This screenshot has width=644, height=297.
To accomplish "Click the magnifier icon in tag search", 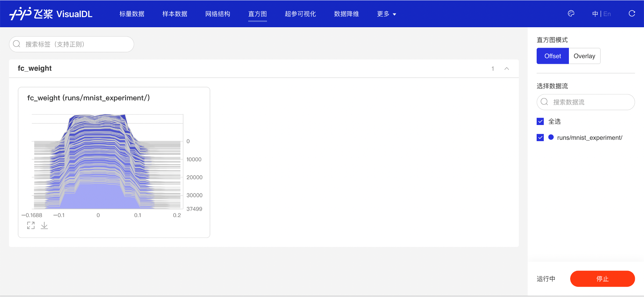I will [17, 44].
